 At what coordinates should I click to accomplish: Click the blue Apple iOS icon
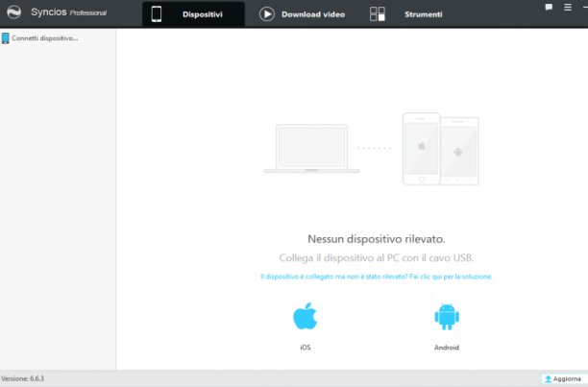point(306,316)
